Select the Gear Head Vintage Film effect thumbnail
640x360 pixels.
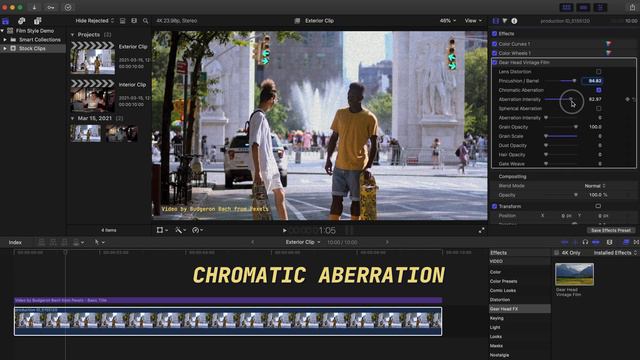[x=574, y=274]
